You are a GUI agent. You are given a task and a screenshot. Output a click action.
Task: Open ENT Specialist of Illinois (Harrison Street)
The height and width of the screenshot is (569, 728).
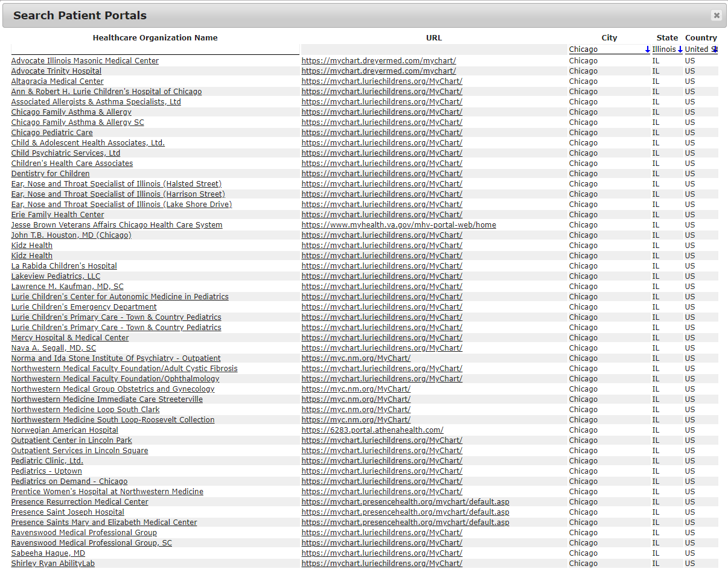click(118, 194)
